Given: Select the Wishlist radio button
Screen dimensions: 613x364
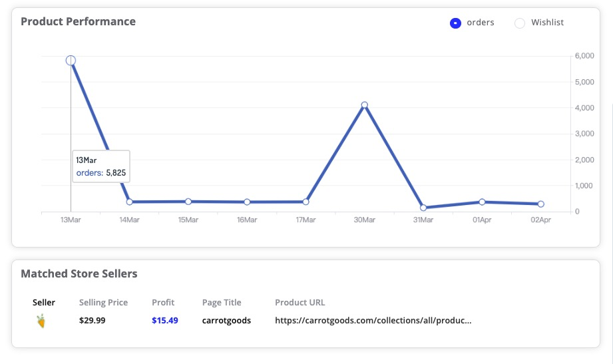Looking at the screenshot, I should click(520, 23).
